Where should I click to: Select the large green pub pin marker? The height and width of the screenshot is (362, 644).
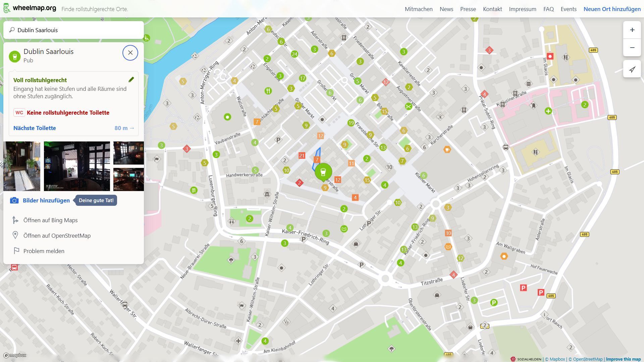click(x=323, y=172)
